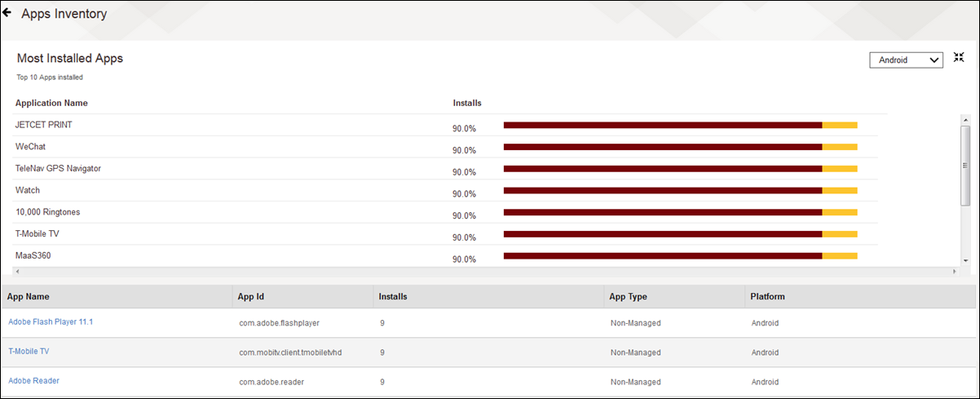Image resolution: width=980 pixels, height=399 pixels.
Task: Open the Adobe Reader link
Action: (33, 380)
